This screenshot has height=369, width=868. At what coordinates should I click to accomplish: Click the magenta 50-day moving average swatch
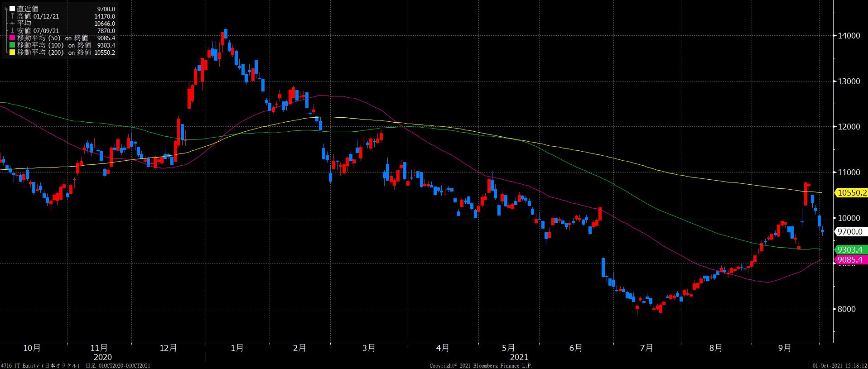[12, 38]
